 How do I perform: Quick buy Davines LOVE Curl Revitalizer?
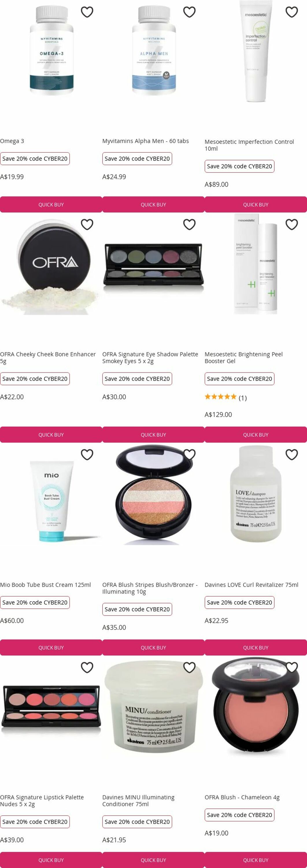click(x=256, y=647)
